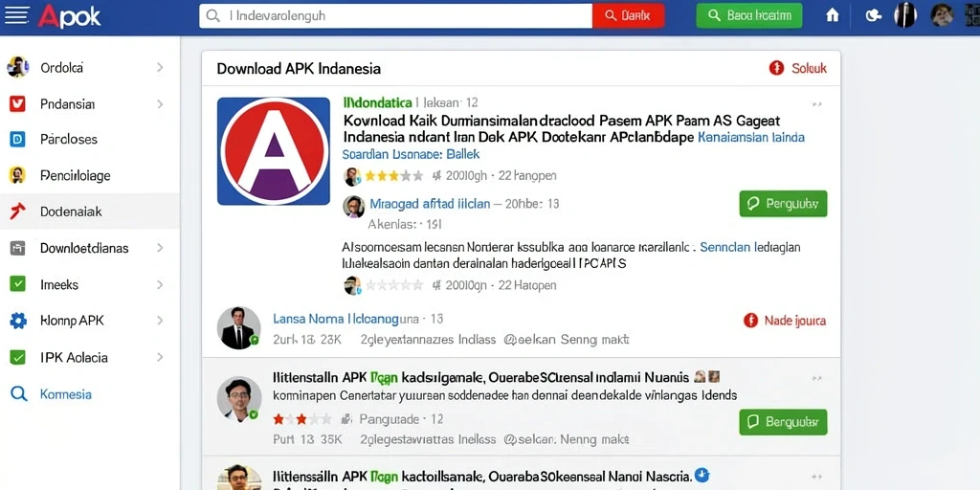Click the emoji icons after Nuanis title
980x490 pixels.
707,377
